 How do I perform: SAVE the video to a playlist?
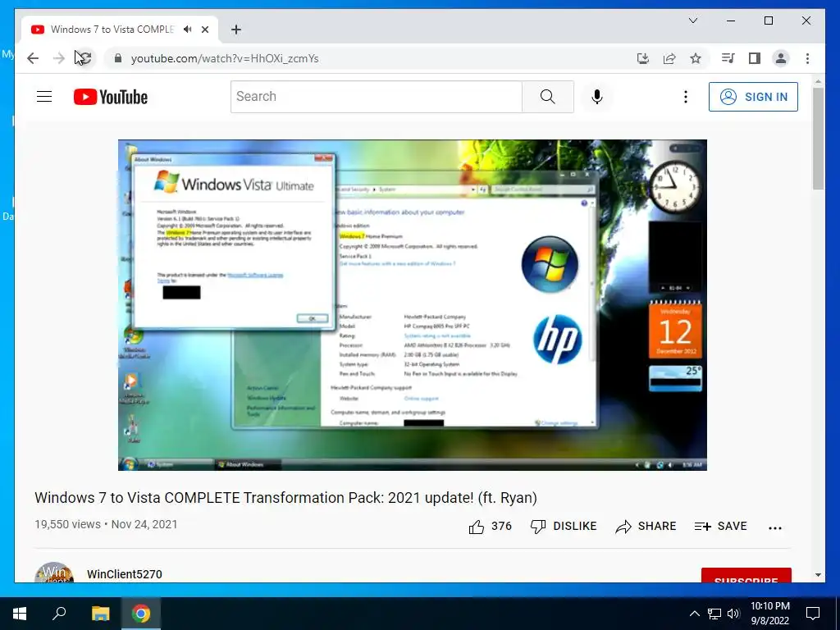coord(720,527)
